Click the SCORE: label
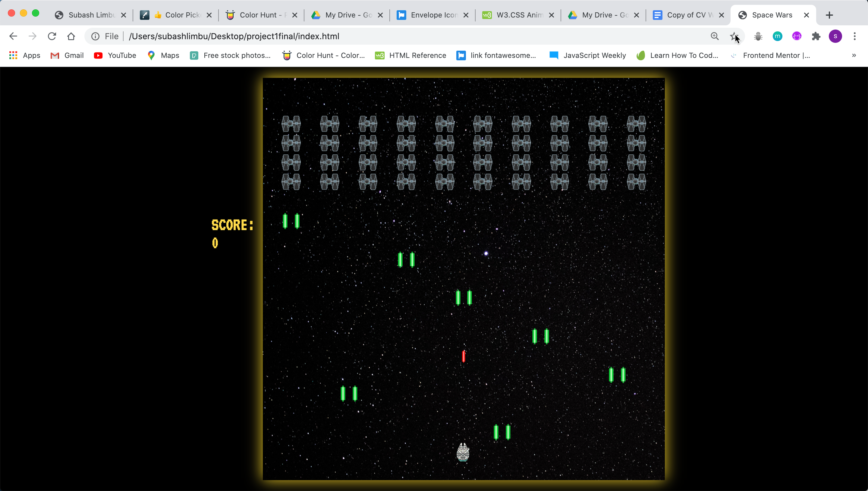This screenshot has height=491, width=868. tap(232, 225)
